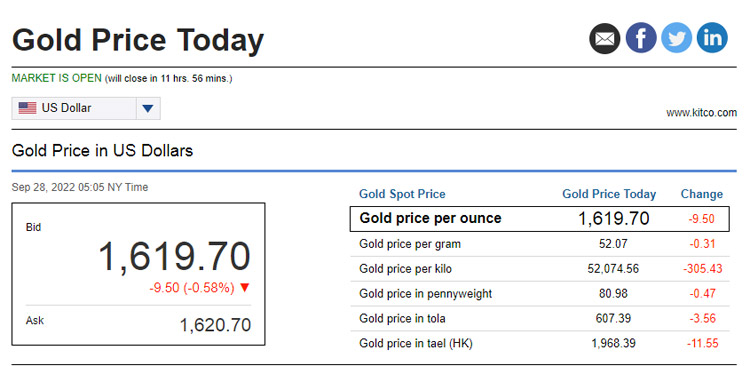Select the Gold price per kilo row
This screenshot has width=750, height=366.
pyautogui.click(x=540, y=269)
